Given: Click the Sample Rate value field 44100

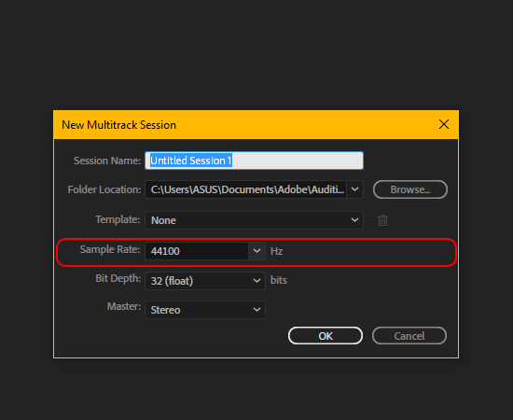Looking at the screenshot, I should [197, 251].
